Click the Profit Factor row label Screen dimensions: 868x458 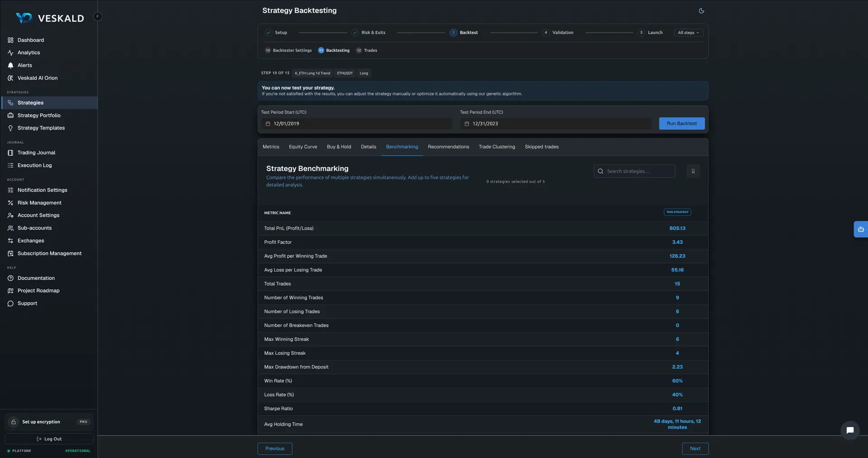(278, 243)
